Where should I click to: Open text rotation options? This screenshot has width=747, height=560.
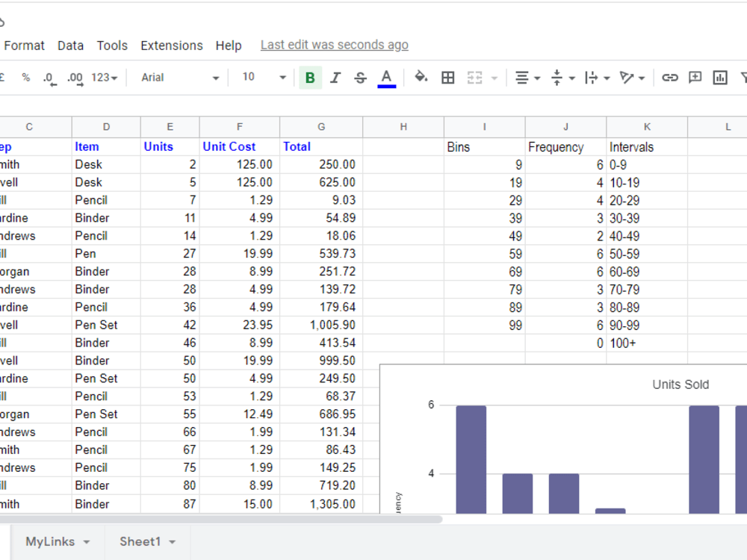(x=632, y=78)
